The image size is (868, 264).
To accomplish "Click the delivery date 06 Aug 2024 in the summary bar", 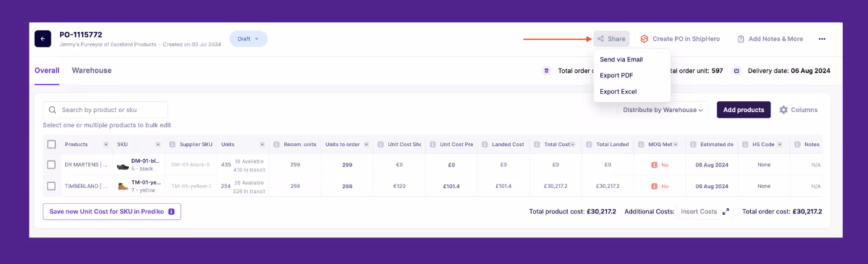I will [x=810, y=71].
